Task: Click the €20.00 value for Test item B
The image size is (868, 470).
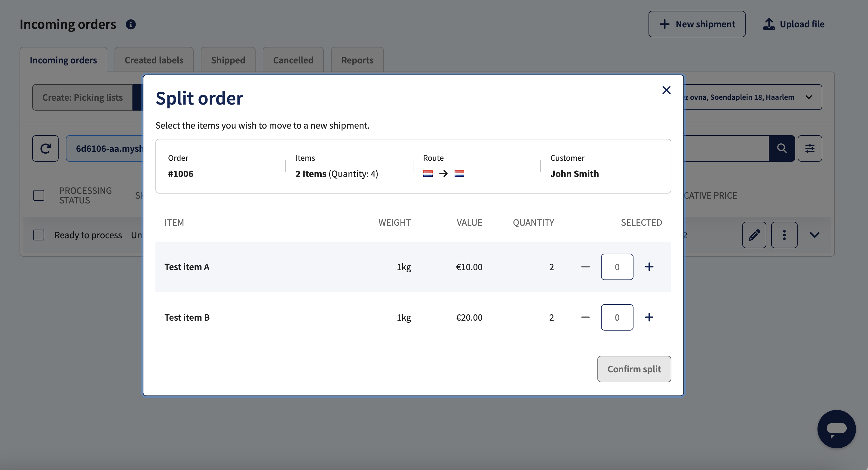Action: point(469,317)
